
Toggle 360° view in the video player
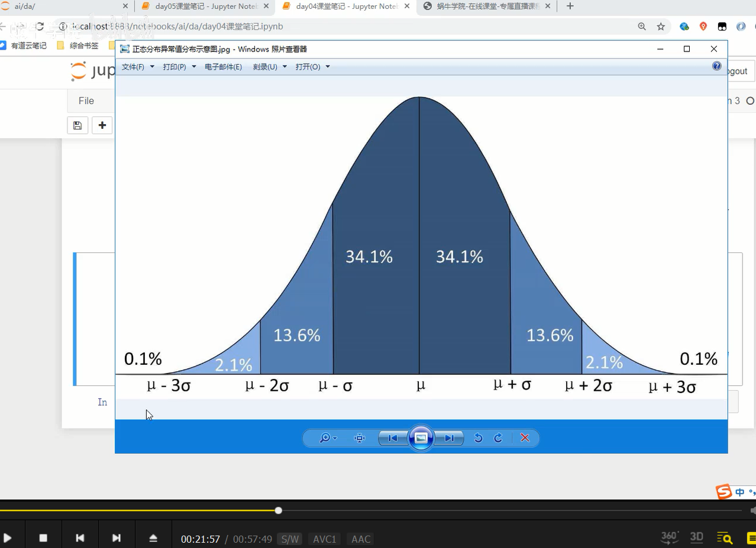pos(668,537)
